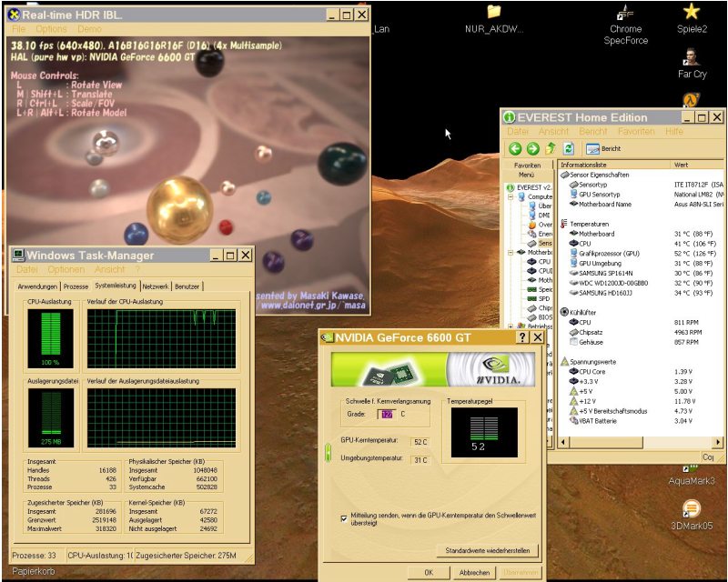Launch the AquaMark3 desktop icon
Screen dimensions: 728x582
click(x=692, y=475)
